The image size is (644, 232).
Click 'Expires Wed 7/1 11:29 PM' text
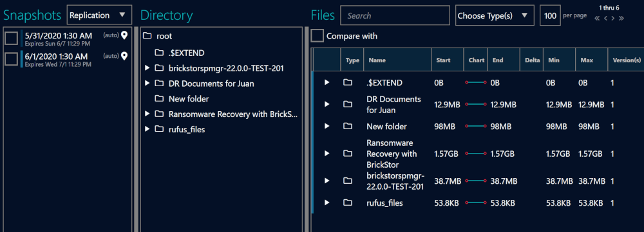(x=58, y=64)
